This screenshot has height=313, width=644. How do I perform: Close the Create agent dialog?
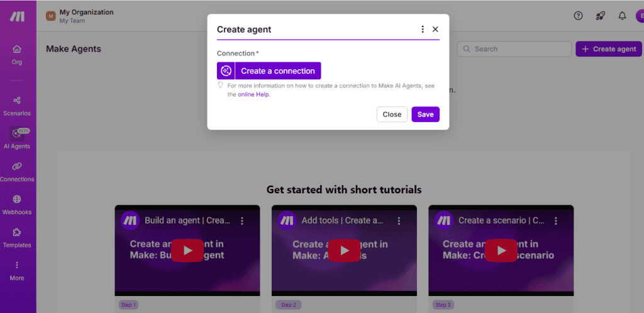point(435,29)
